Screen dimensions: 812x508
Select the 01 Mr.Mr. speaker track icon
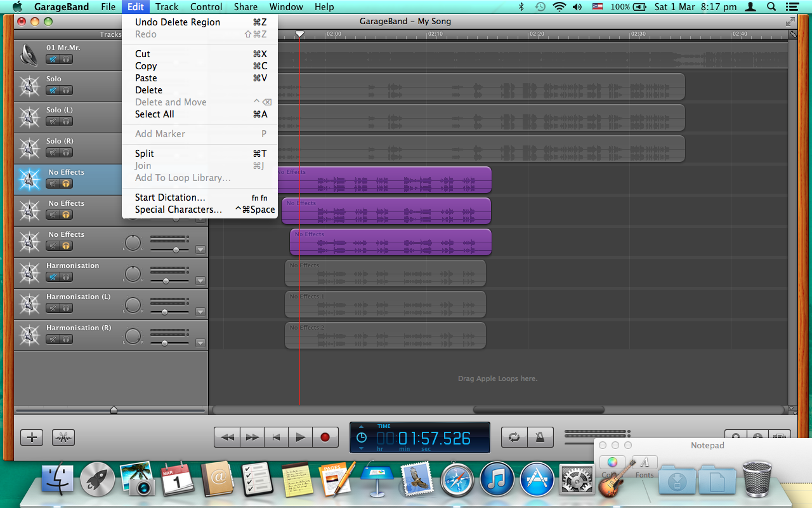(x=29, y=55)
